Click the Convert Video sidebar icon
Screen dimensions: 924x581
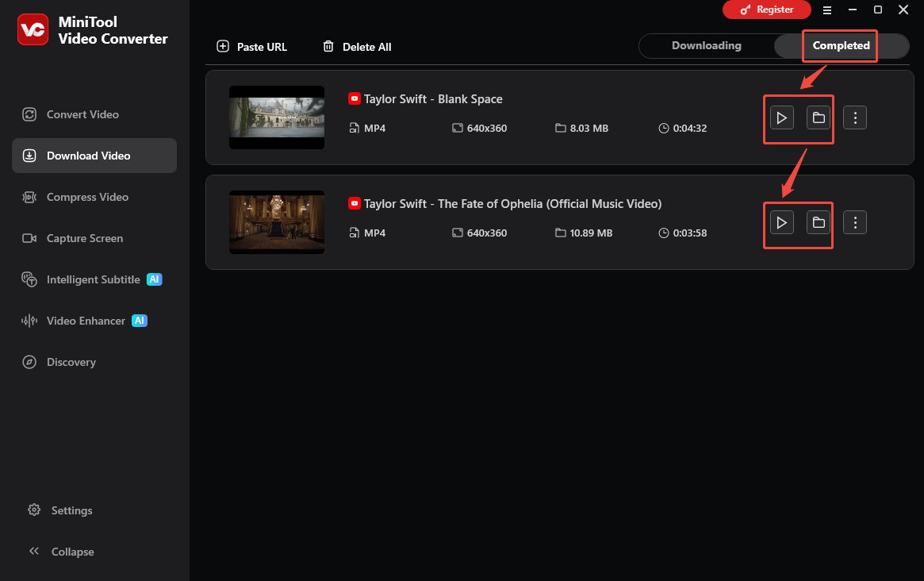29,114
